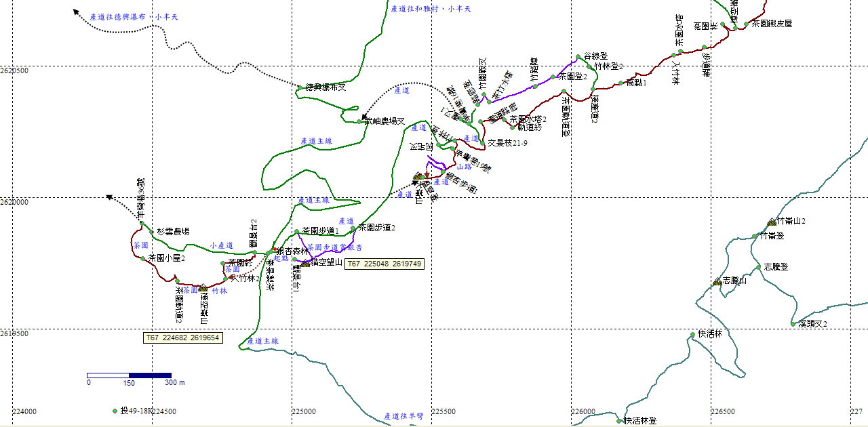This screenshot has height=427, width=868.
Task: Select the 快活林 waypoint dot
Action: point(692,334)
